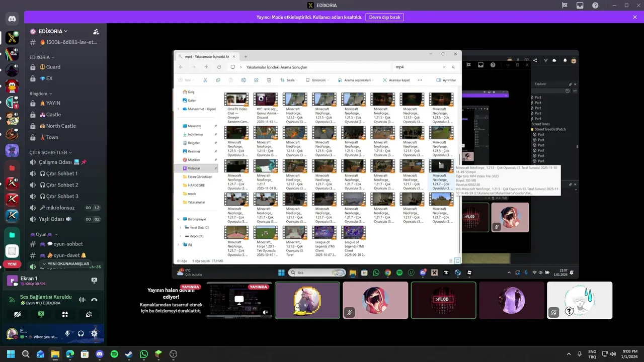Click Aramayı kapat in streamed Explorer
The width and height of the screenshot is (644, 362).
tap(396, 80)
